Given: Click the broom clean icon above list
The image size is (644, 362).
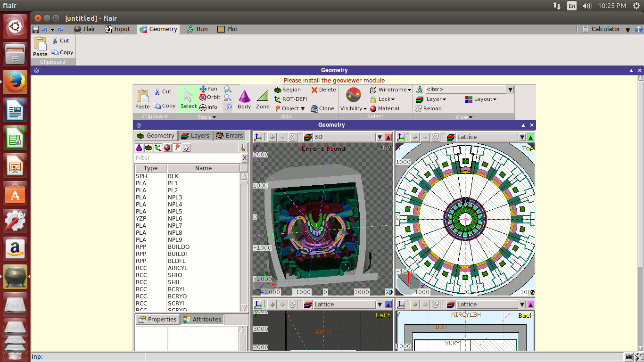Looking at the screenshot, I should [x=243, y=148].
